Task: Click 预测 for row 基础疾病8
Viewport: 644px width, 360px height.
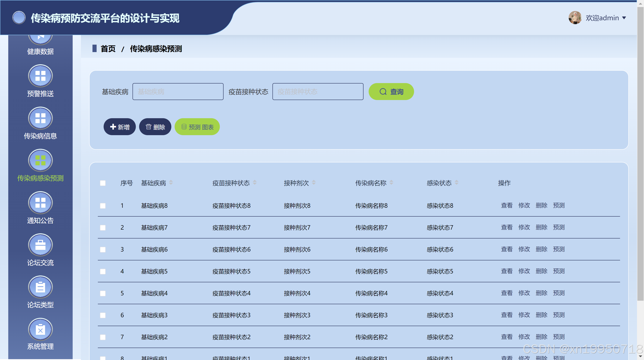Action: click(559, 205)
